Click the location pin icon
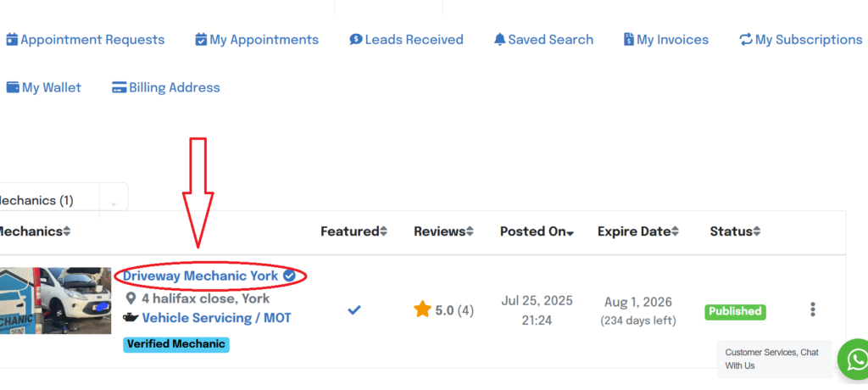Screen dimensions: 868x390 click(x=131, y=298)
